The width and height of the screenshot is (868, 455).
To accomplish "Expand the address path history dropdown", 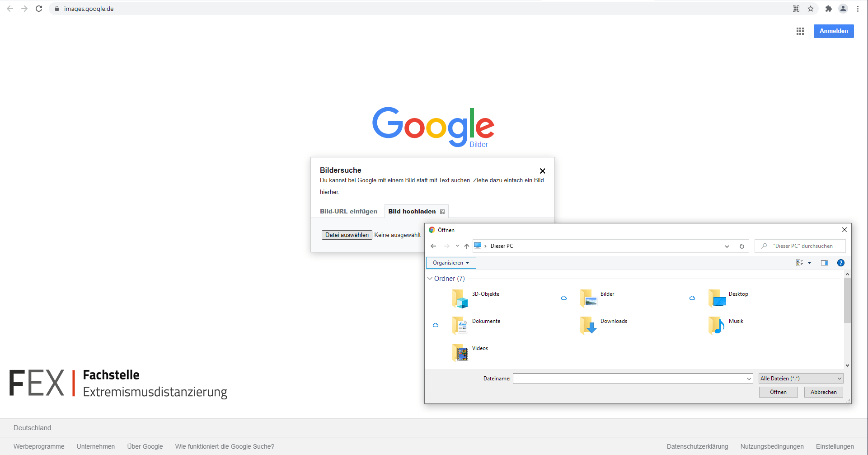I will tap(727, 246).
